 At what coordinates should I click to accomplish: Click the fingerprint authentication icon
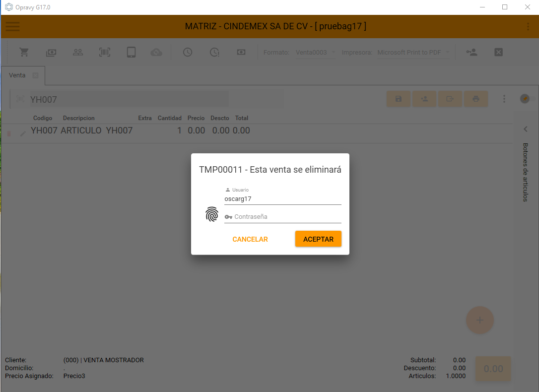212,214
